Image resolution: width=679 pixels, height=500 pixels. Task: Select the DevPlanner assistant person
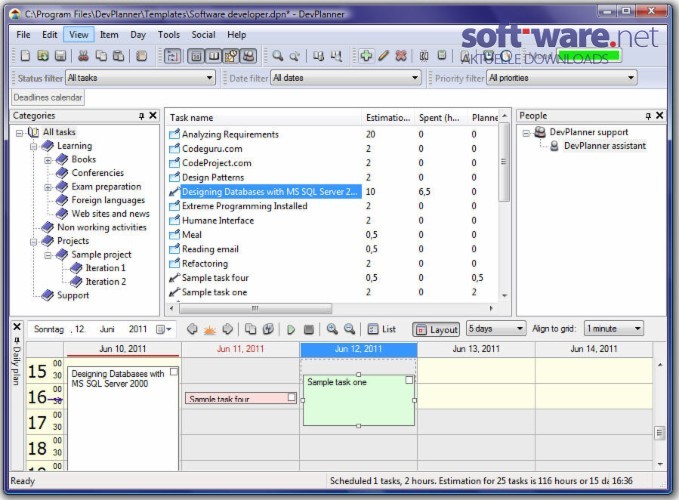tap(605, 146)
